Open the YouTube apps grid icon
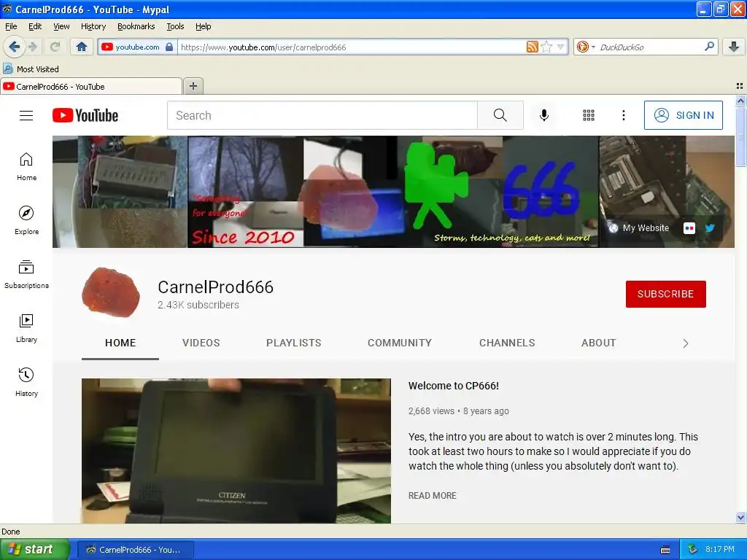Screen dimensions: 747x560 [x=589, y=115]
